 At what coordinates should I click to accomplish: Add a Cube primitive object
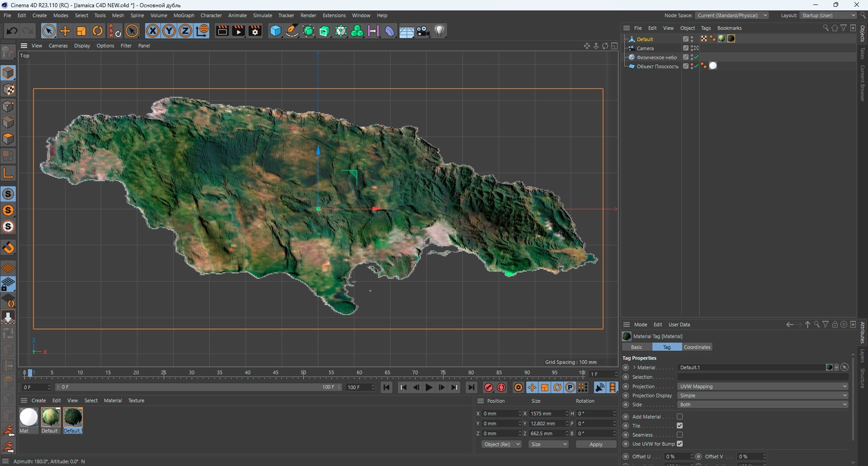(275, 31)
